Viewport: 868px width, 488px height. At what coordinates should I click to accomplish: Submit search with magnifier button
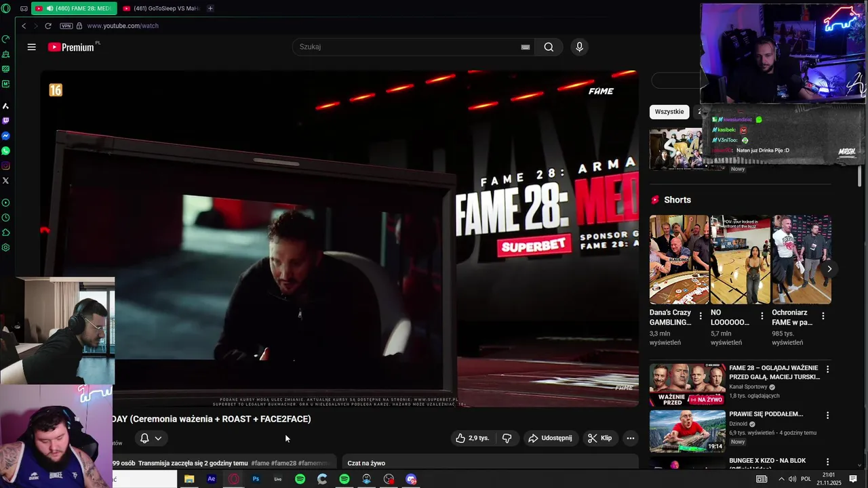(x=549, y=47)
